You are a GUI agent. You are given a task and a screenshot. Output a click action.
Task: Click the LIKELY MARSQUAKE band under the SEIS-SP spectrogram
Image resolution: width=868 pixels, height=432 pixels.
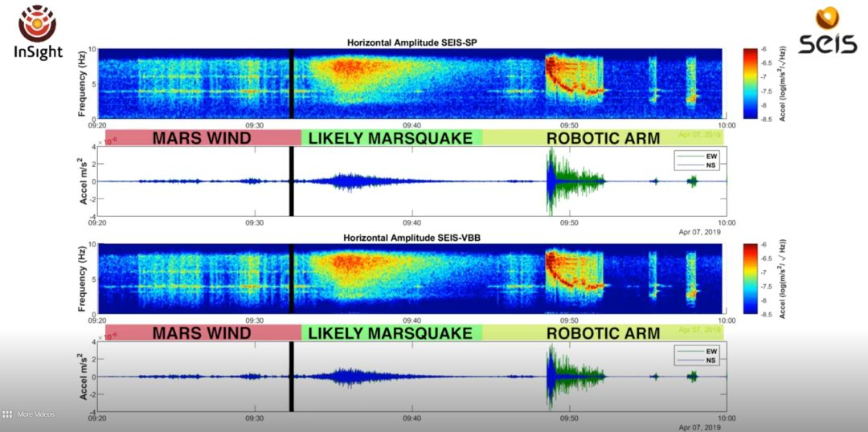point(391,138)
